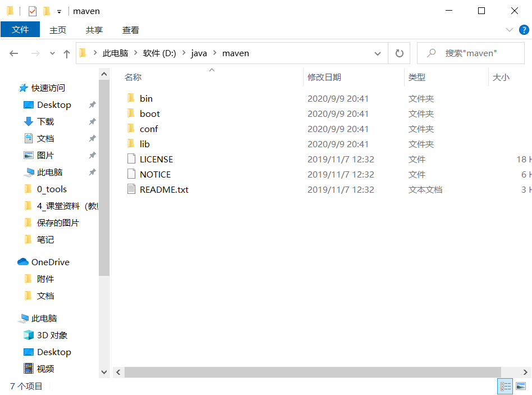
Task: Expand the chevron after 此电脑 in breadcrumb
Action: pos(136,53)
